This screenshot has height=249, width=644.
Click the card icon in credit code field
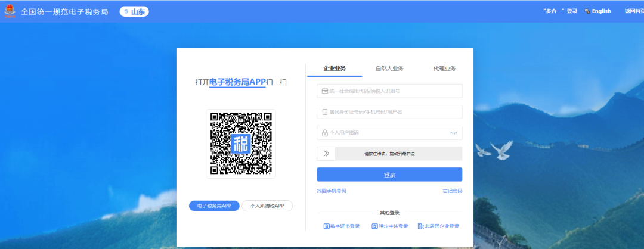(324, 91)
